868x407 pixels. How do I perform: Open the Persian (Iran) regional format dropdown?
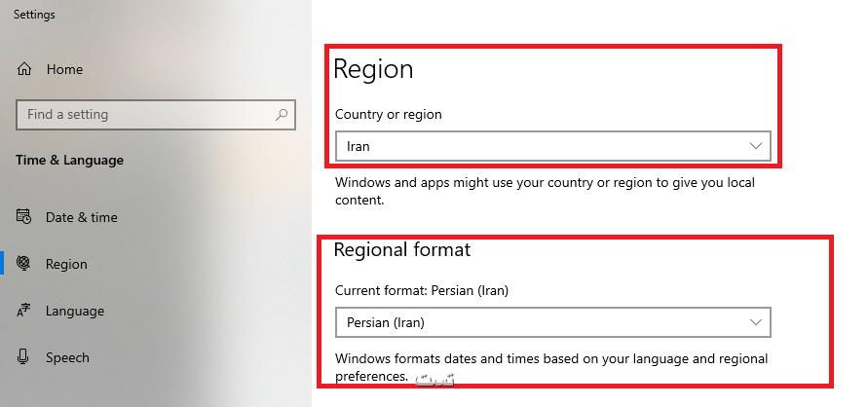pyautogui.click(x=553, y=322)
